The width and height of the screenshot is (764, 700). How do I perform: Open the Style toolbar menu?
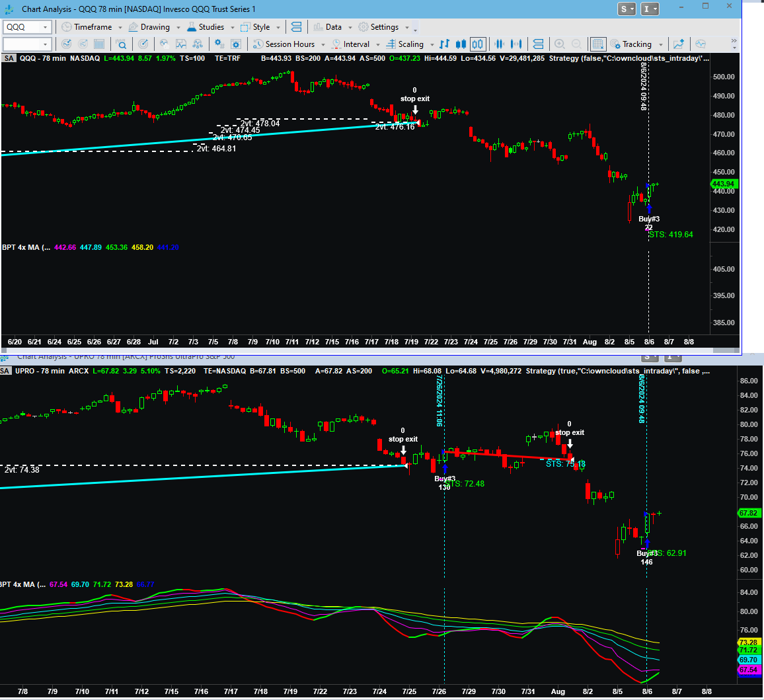(x=255, y=27)
